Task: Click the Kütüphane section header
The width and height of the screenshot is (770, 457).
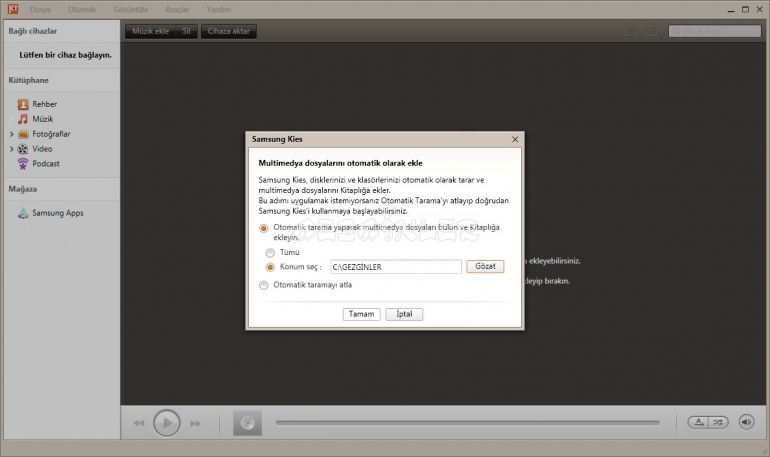Action: point(28,80)
